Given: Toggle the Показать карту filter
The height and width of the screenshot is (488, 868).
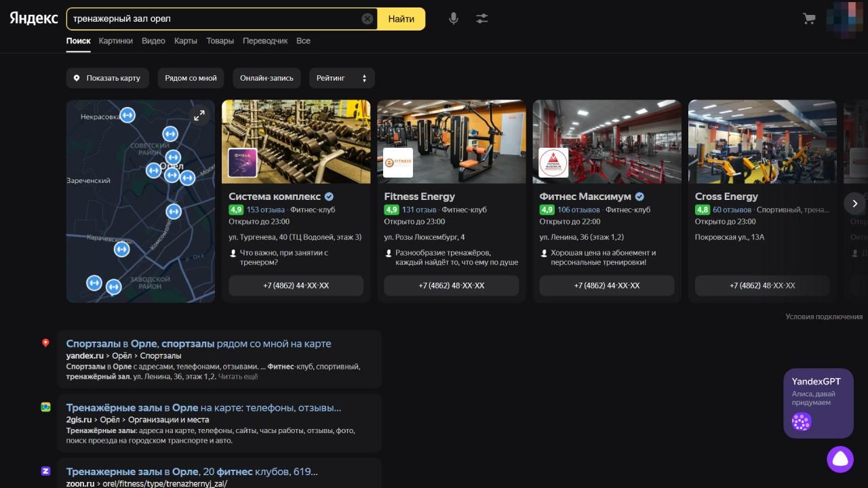Looking at the screenshot, I should pos(107,78).
